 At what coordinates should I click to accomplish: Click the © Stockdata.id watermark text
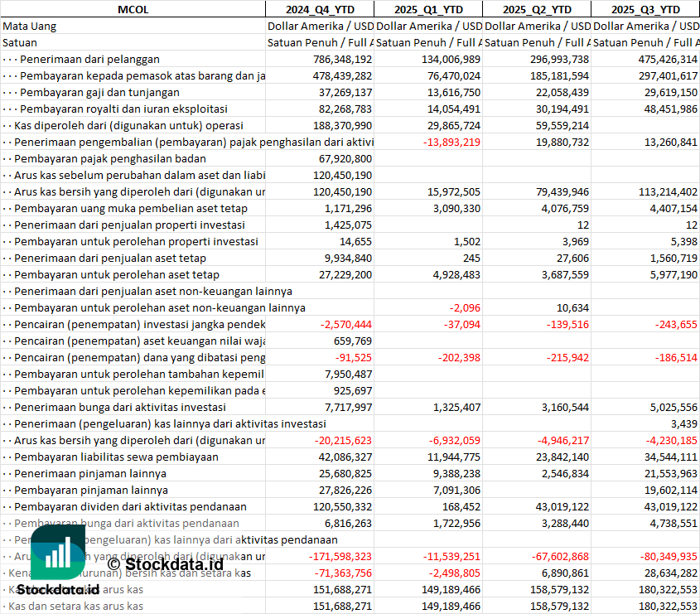(165, 565)
